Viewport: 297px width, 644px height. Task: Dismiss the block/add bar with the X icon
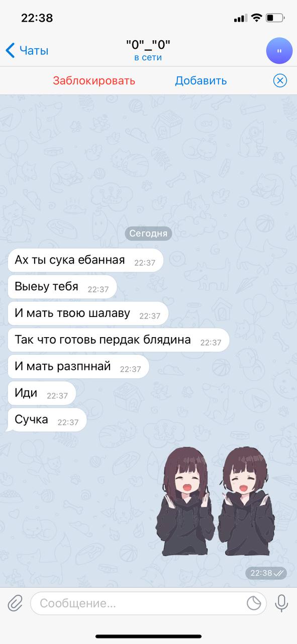[x=280, y=80]
